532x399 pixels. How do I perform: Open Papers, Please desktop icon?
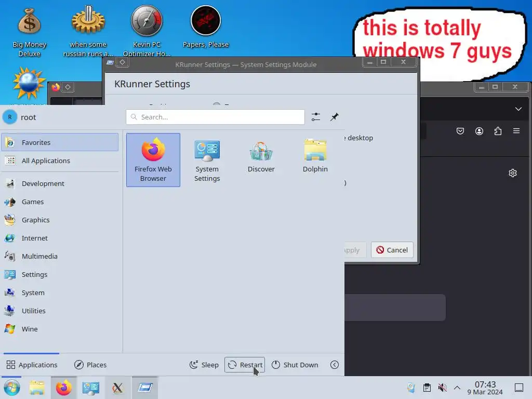206,27
